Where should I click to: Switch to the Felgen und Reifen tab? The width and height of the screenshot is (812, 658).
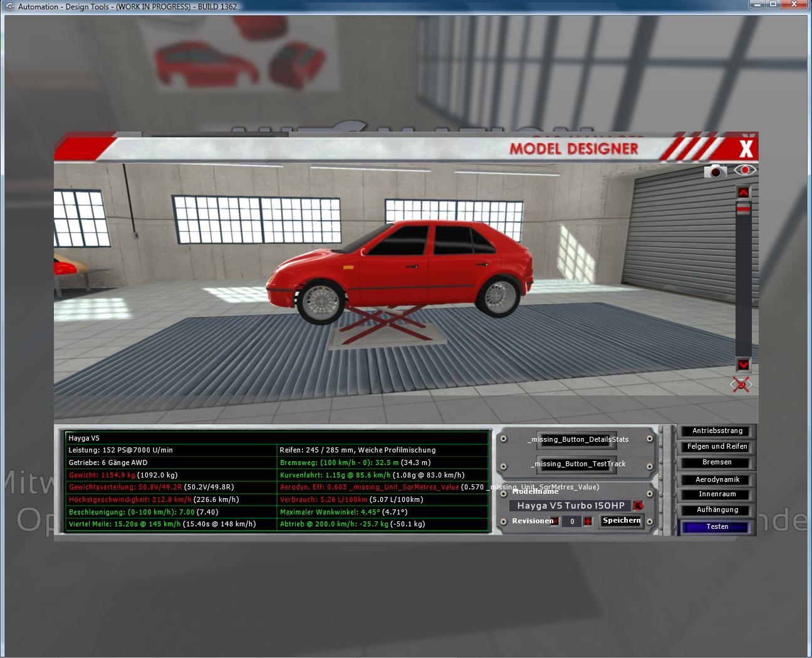pyautogui.click(x=717, y=447)
